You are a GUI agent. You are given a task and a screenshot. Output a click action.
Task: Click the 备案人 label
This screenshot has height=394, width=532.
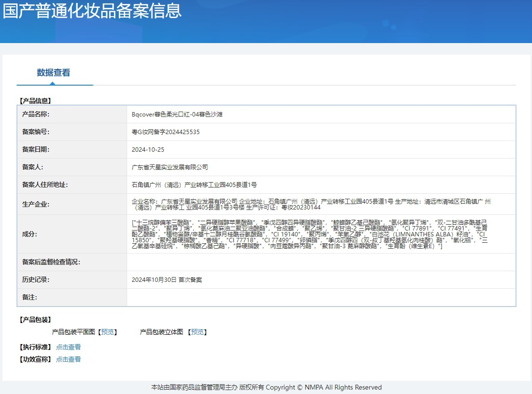coord(33,167)
